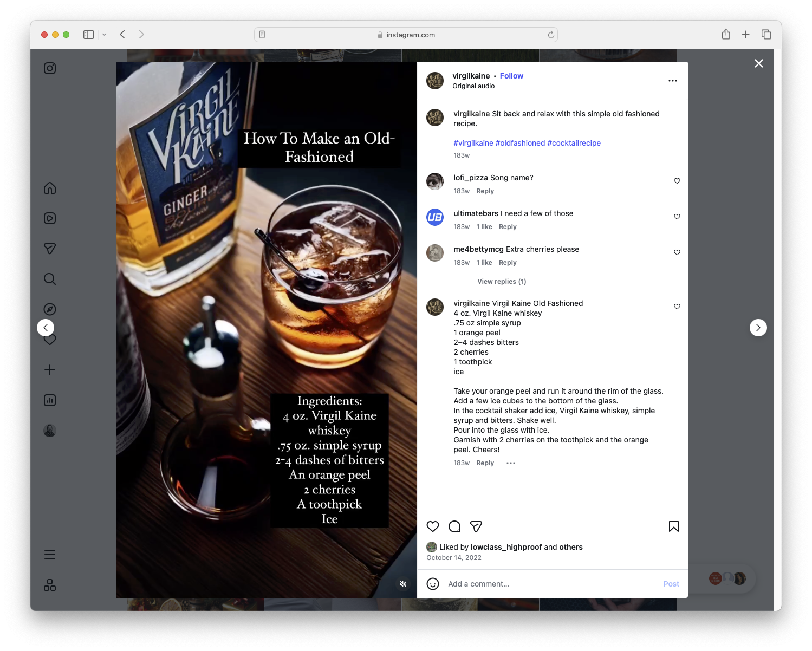Open the hamburger More menu
Image resolution: width=812 pixels, height=651 pixels.
click(x=49, y=554)
